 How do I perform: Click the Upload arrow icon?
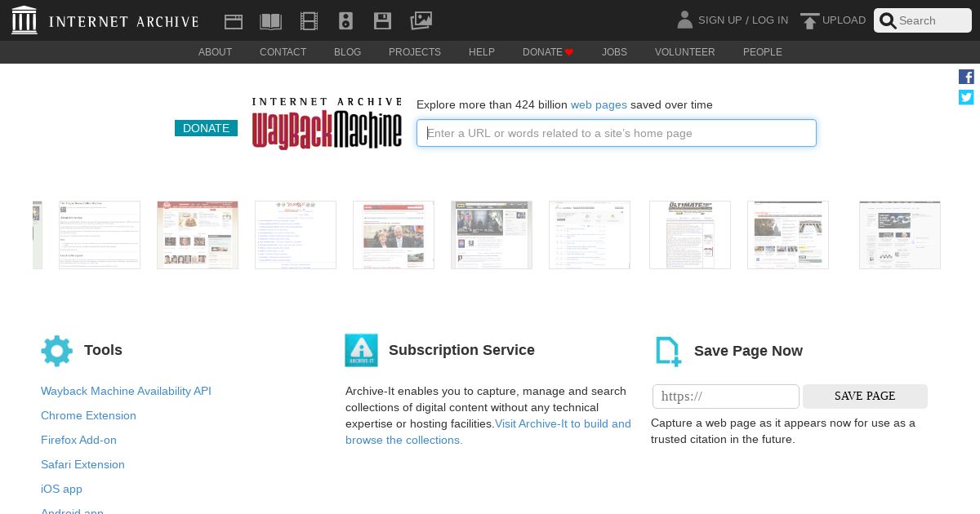(809, 21)
